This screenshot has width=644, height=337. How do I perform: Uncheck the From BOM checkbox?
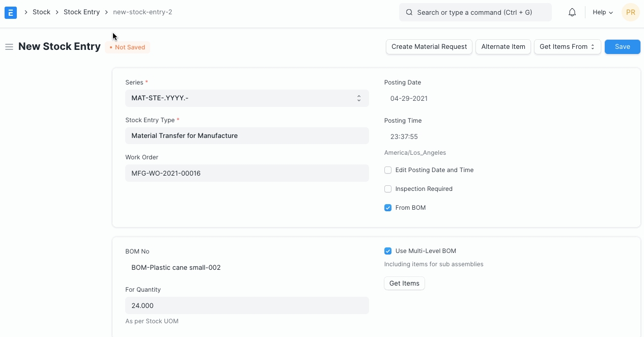click(x=388, y=208)
